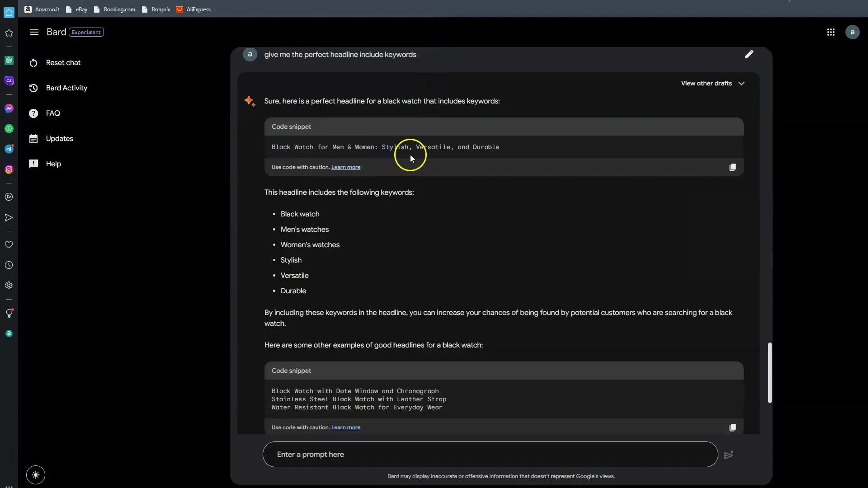Open the AliExpress bookmark
This screenshot has height=488, width=868.
tap(193, 9)
